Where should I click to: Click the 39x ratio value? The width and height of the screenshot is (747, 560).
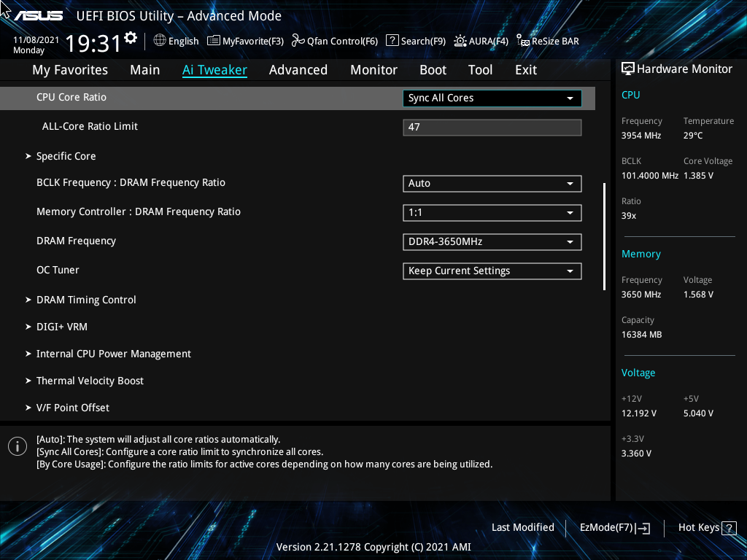pyautogui.click(x=629, y=216)
